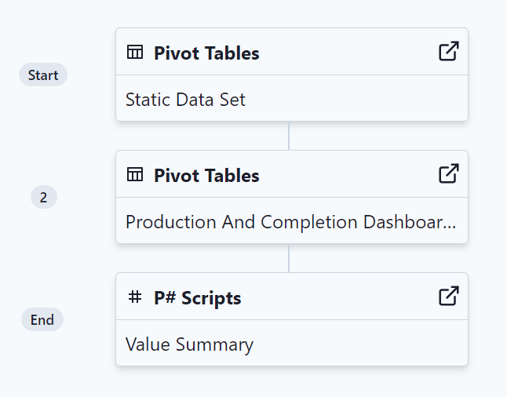The width and height of the screenshot is (507, 397).
Task: Select the Value Summary item
Action: [189, 344]
